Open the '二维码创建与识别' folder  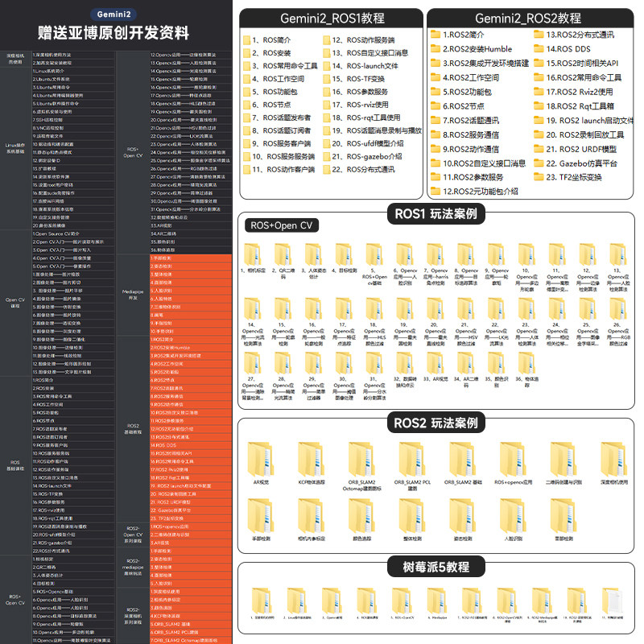click(564, 460)
